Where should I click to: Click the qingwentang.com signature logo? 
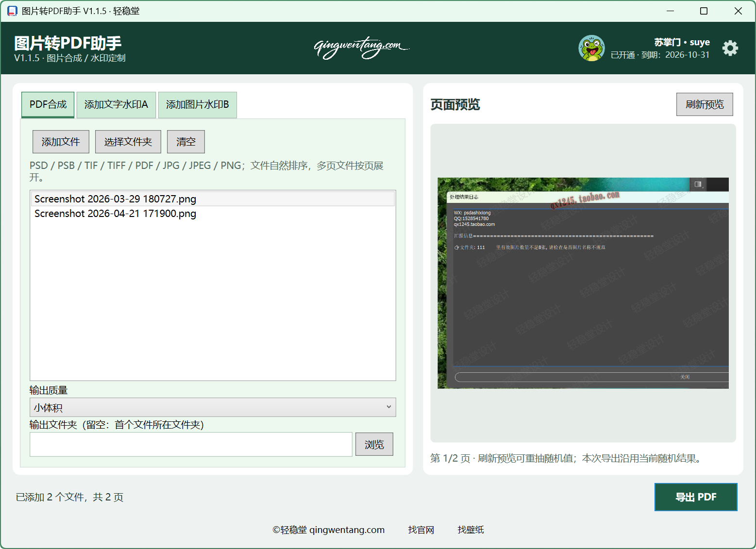(362, 48)
